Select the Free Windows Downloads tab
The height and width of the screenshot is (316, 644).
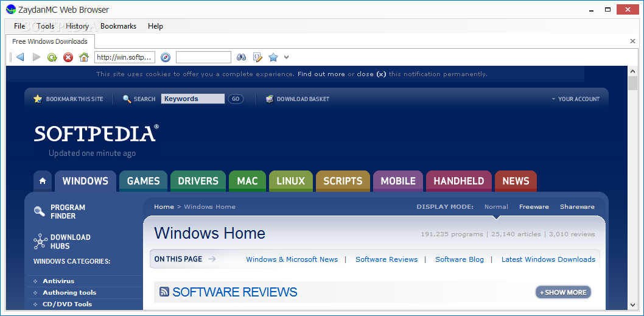tap(50, 41)
